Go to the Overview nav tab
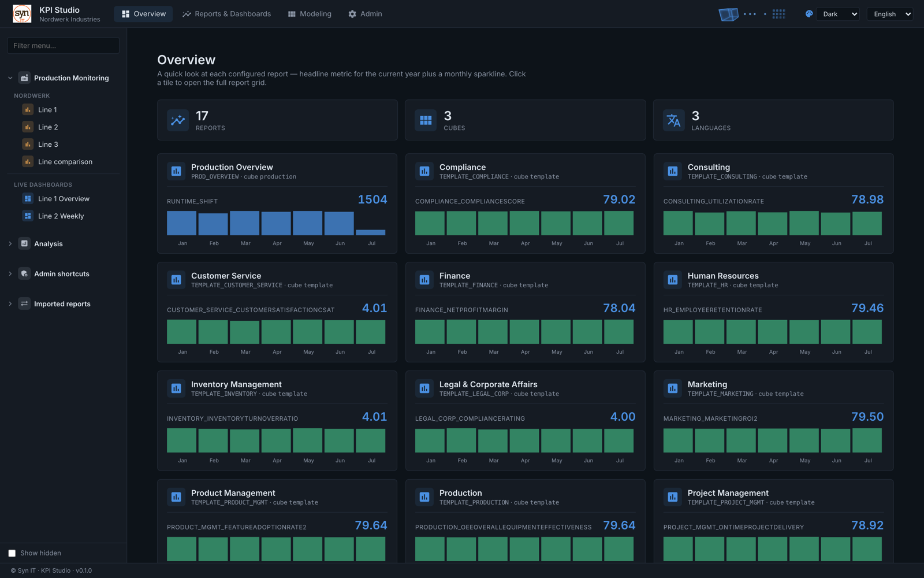 143,14
